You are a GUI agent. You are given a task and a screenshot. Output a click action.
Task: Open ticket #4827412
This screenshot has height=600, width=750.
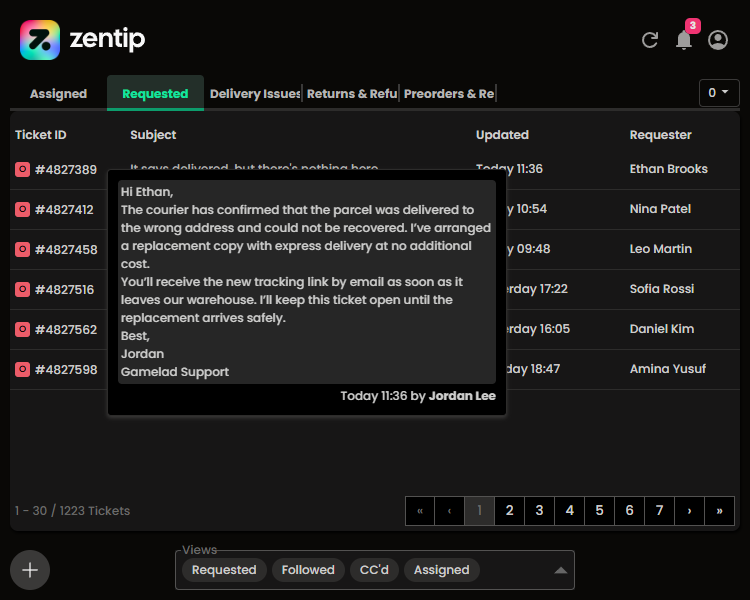click(x=64, y=210)
